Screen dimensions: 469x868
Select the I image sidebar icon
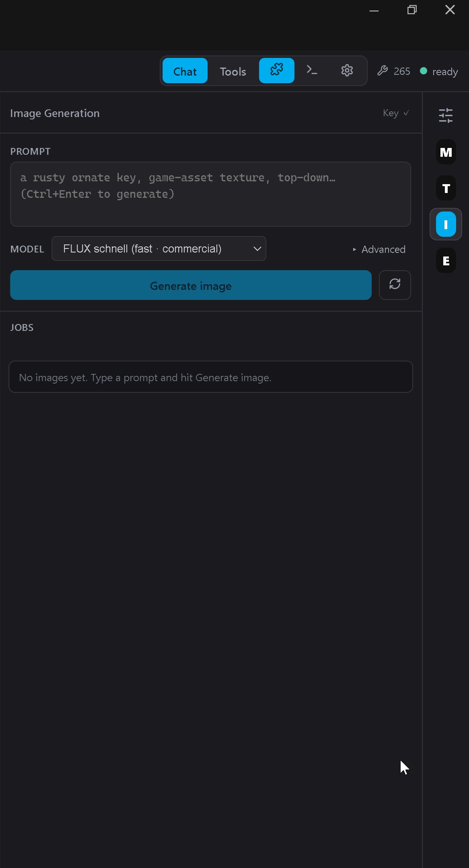pyautogui.click(x=446, y=224)
